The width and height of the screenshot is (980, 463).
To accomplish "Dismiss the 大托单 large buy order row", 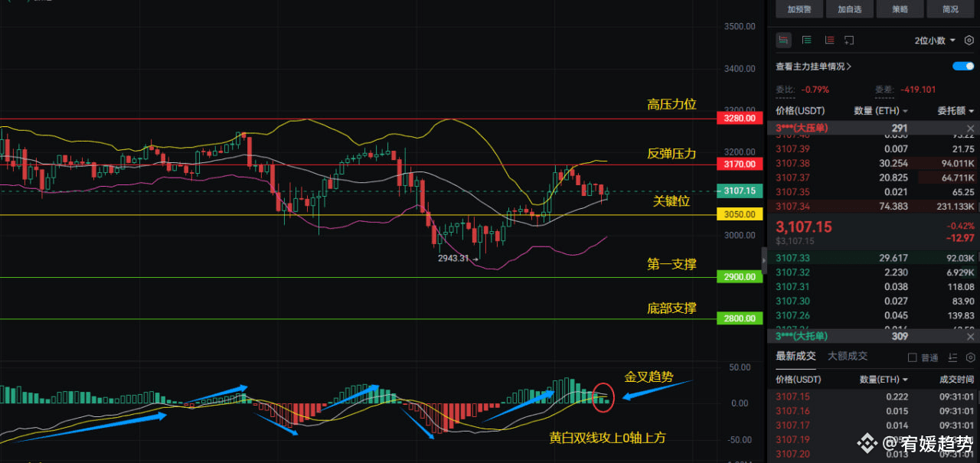I will (x=971, y=336).
